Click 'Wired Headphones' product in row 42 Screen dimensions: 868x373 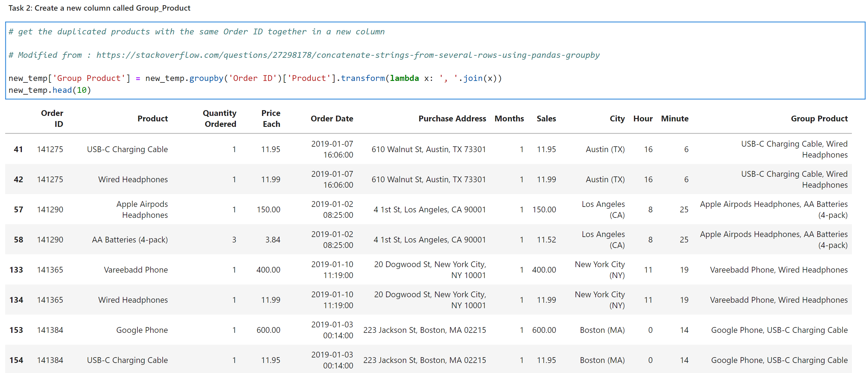point(133,180)
